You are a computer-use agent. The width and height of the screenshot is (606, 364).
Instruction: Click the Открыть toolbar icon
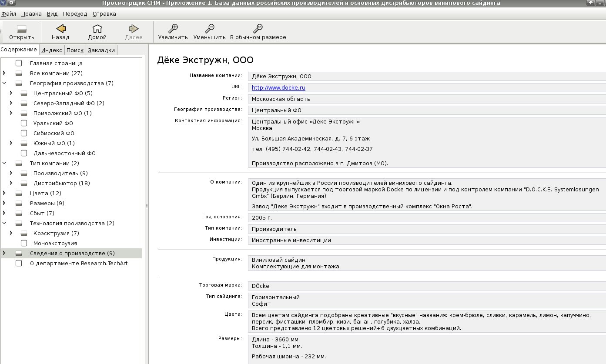[x=22, y=29]
